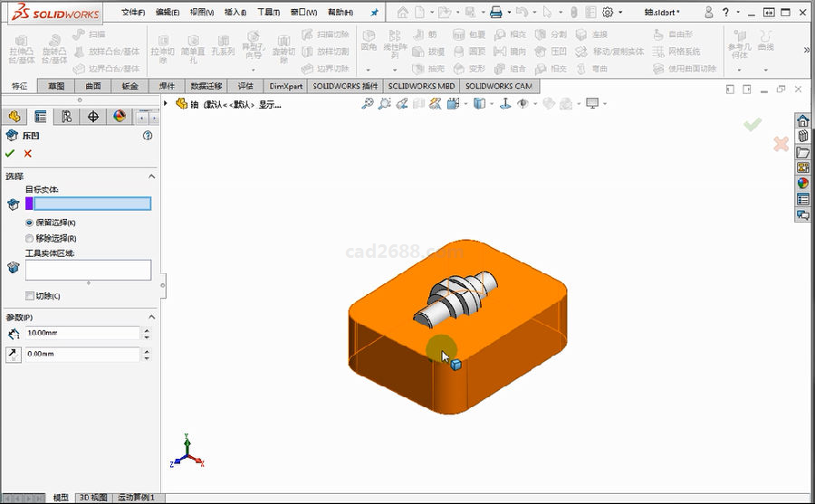Collapse the 参数 section
The image size is (815, 504).
tap(151, 318)
